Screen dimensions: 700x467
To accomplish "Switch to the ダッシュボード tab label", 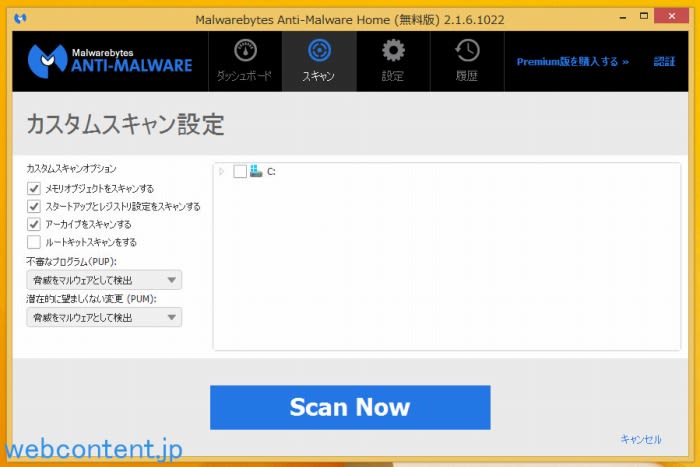I will [x=245, y=76].
